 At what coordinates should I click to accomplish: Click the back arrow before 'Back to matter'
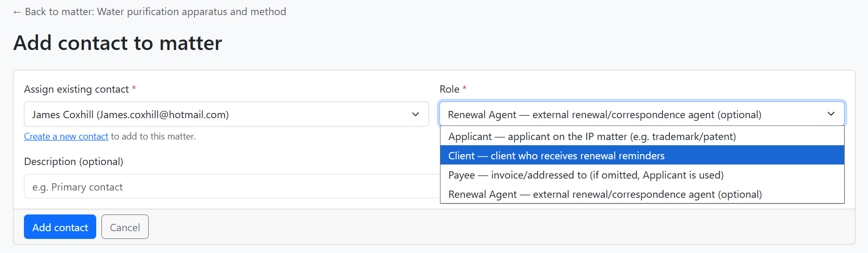coord(17,12)
